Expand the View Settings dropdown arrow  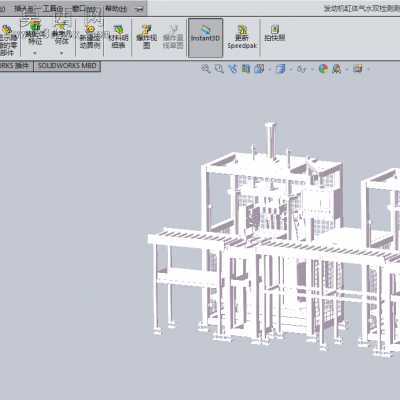tap(368, 69)
